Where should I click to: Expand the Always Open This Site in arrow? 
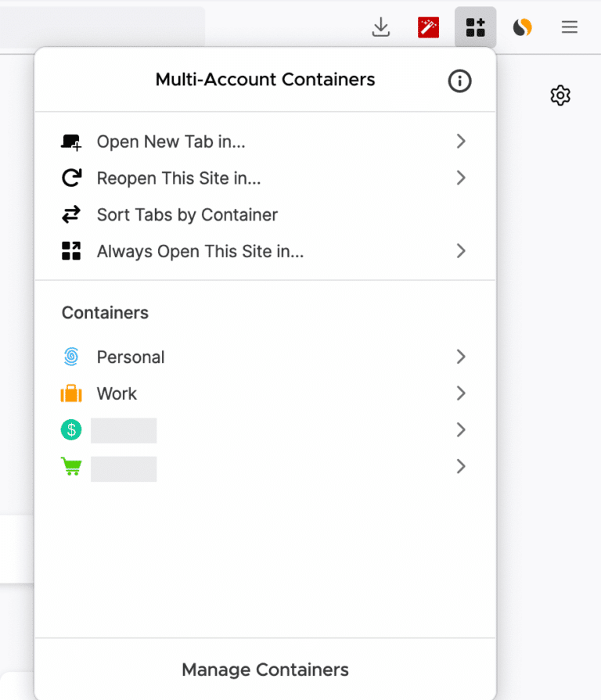pyautogui.click(x=461, y=251)
